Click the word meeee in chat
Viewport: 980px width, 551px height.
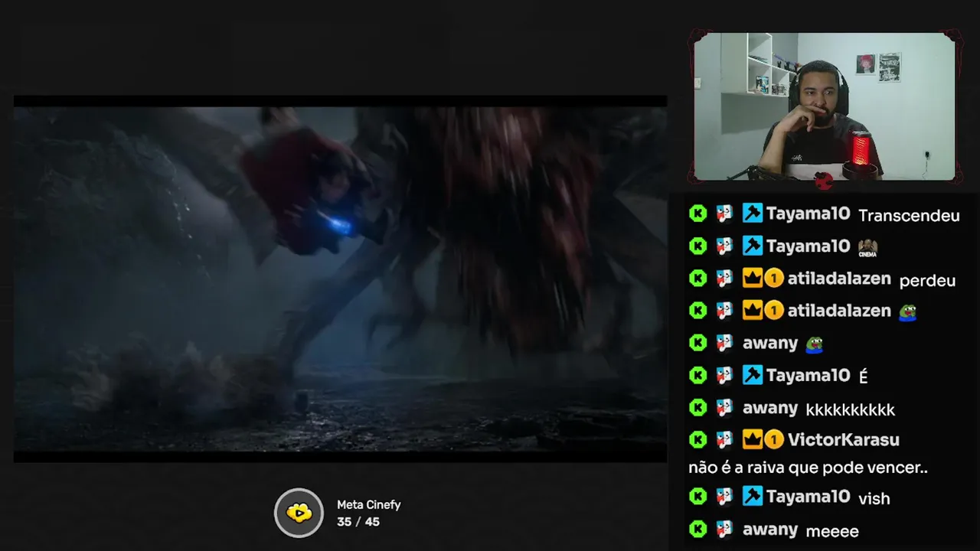click(832, 531)
